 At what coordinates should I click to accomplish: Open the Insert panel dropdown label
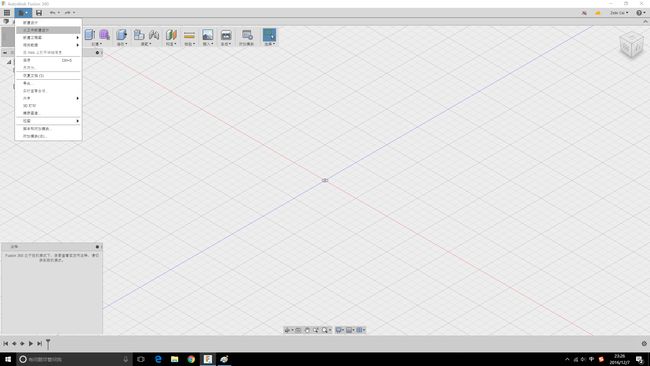pos(207,44)
